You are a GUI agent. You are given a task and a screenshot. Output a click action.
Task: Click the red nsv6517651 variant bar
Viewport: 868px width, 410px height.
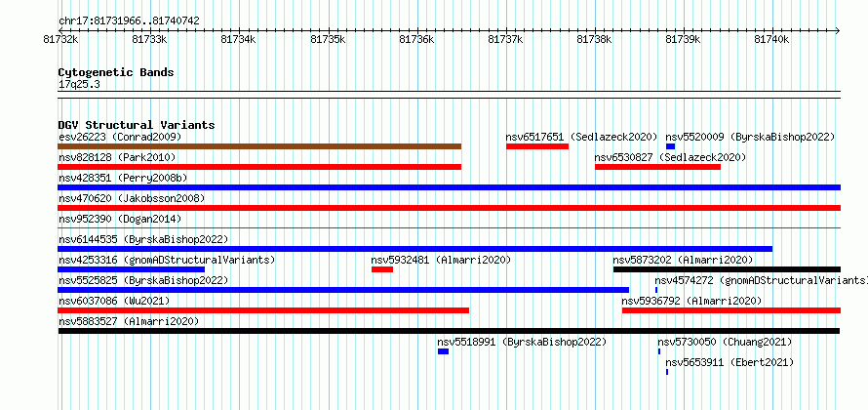click(537, 146)
